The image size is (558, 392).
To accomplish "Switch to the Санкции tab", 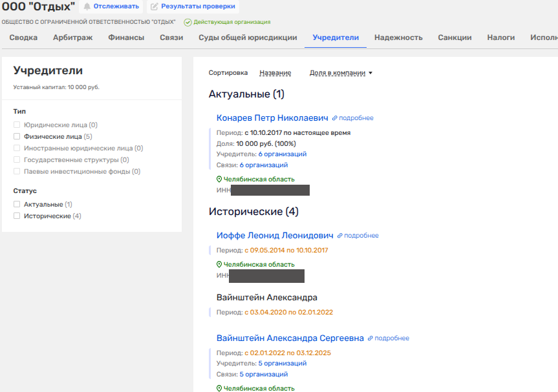I will tap(455, 37).
